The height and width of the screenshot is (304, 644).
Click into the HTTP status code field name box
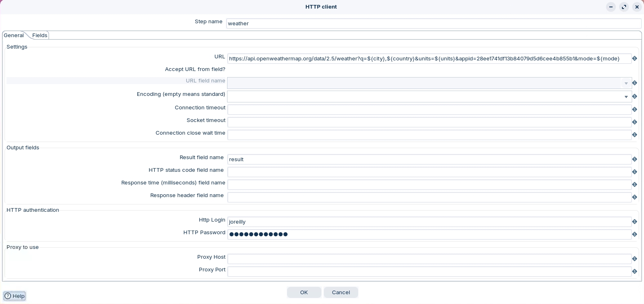pyautogui.click(x=429, y=172)
